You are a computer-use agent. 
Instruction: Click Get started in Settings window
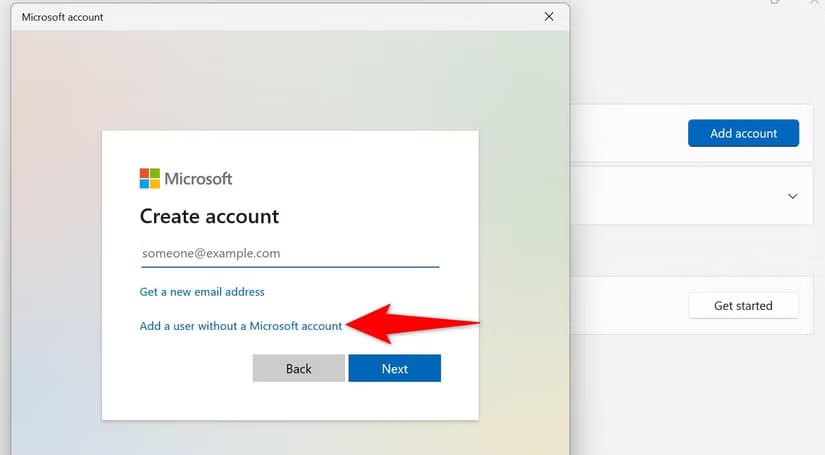743,306
